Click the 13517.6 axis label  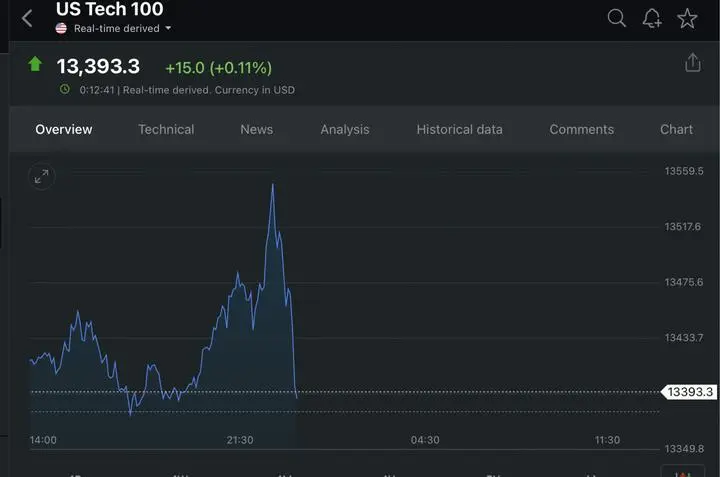tap(683, 226)
